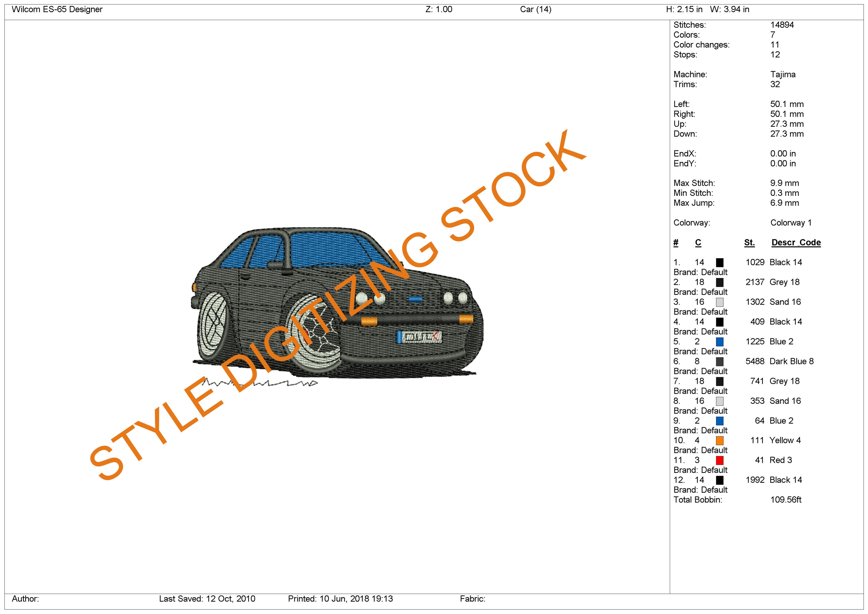868x614 pixels.
Task: Click the black swatch in row 12
Action: (719, 480)
